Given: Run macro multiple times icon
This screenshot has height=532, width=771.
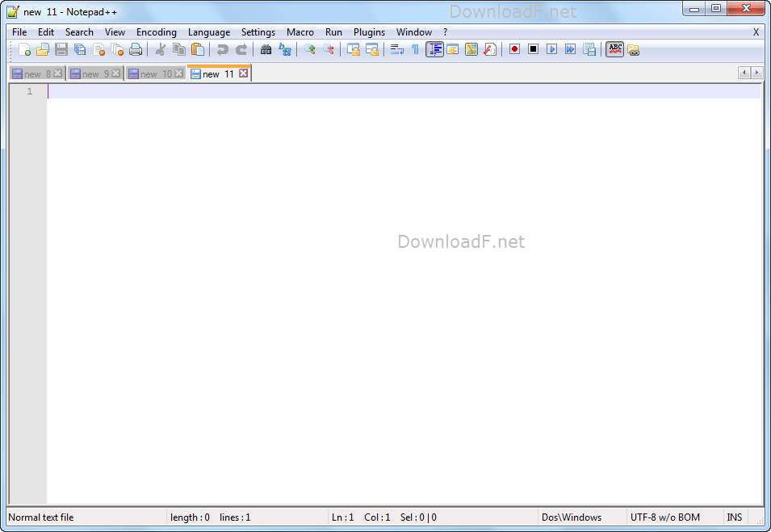Looking at the screenshot, I should tap(571, 49).
